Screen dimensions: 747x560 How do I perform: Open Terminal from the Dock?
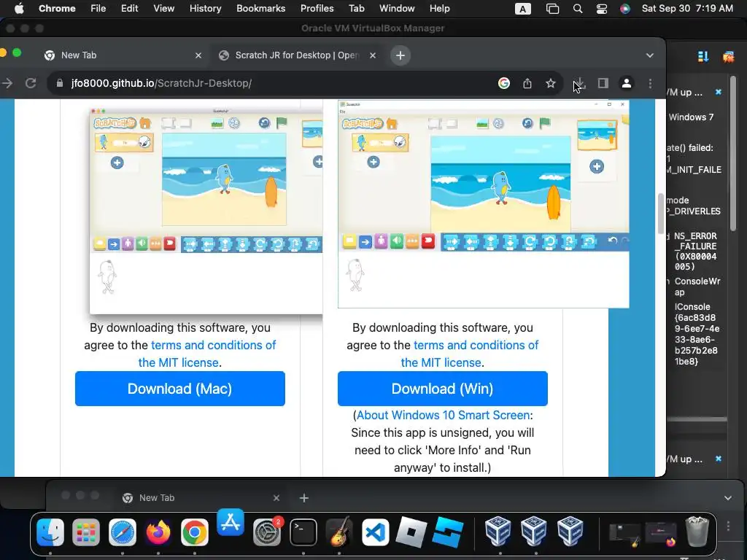pyautogui.click(x=303, y=532)
